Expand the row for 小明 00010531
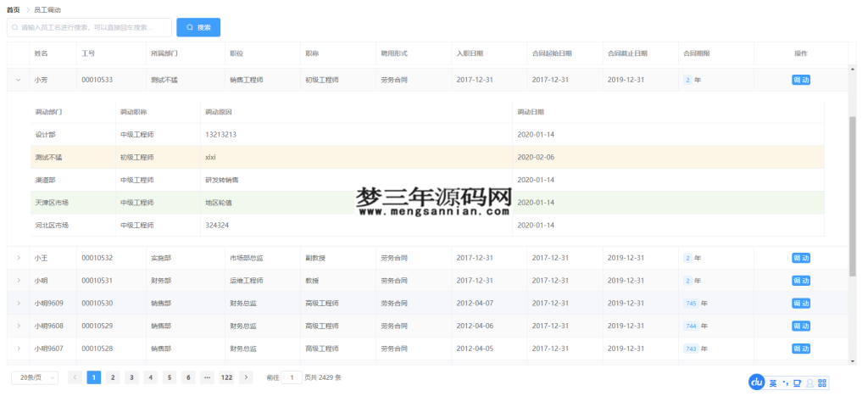Screen dimensions: 868x402 pyautogui.click(x=18, y=281)
